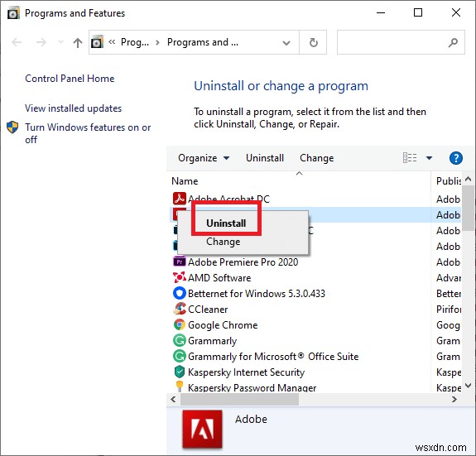Open Control Panel Home link
Image resolution: width=476 pixels, height=456 pixels.
(x=70, y=79)
